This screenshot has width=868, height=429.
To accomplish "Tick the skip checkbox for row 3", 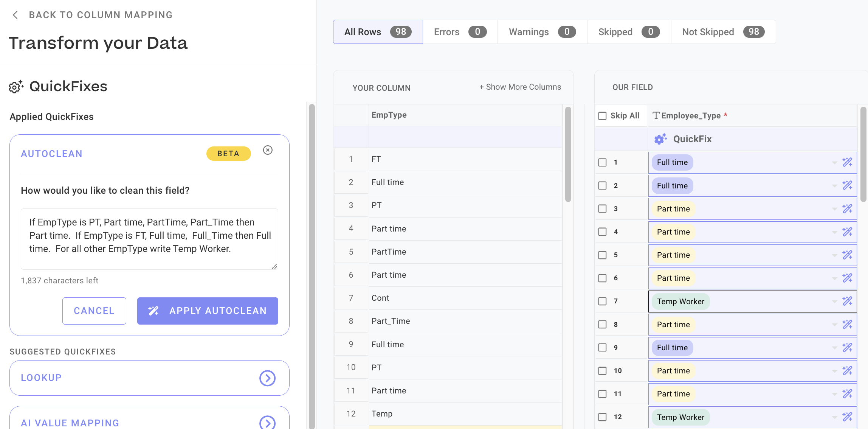I will coord(602,209).
